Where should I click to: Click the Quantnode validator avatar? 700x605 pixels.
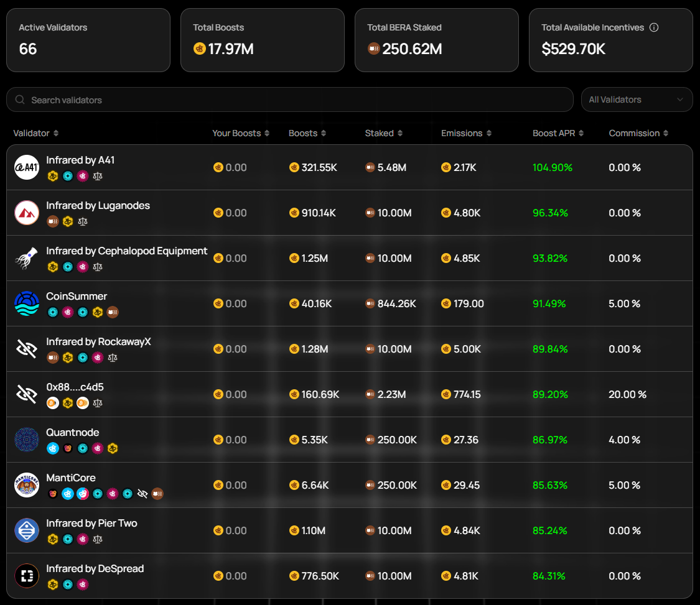27,440
